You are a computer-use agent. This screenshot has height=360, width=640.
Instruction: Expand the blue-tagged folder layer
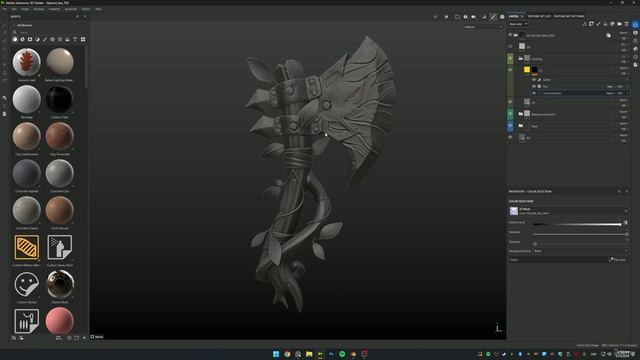pos(520,126)
